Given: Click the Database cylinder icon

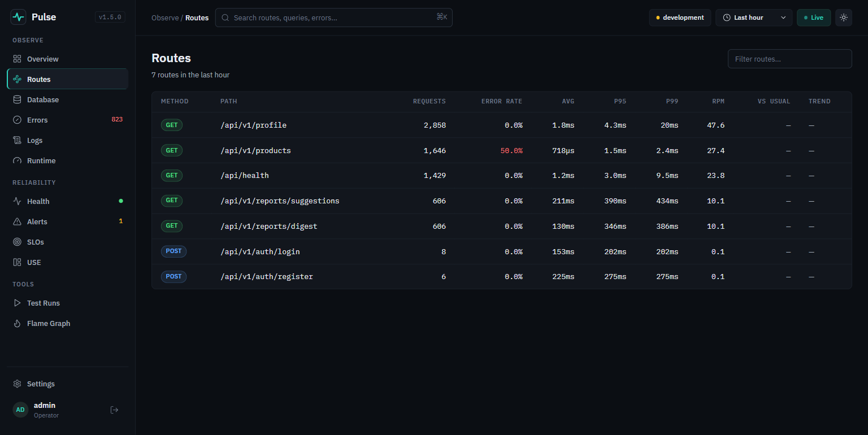Looking at the screenshot, I should point(17,99).
